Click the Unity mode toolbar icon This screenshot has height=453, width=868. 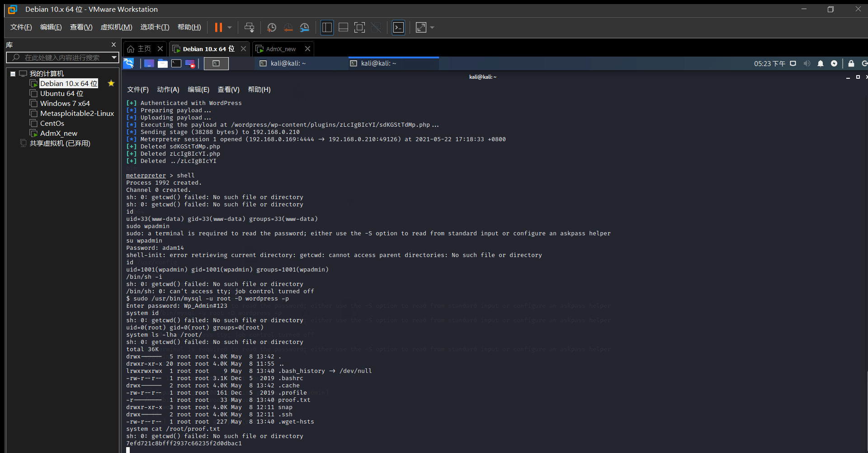tap(376, 28)
